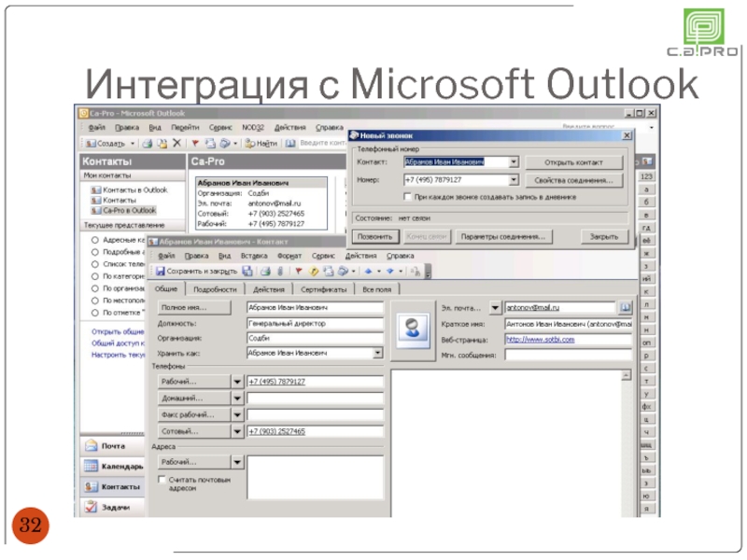This screenshot has height=560, width=747.
Task: Open phone type dropdown next to Рабочий
Action: tap(237, 382)
